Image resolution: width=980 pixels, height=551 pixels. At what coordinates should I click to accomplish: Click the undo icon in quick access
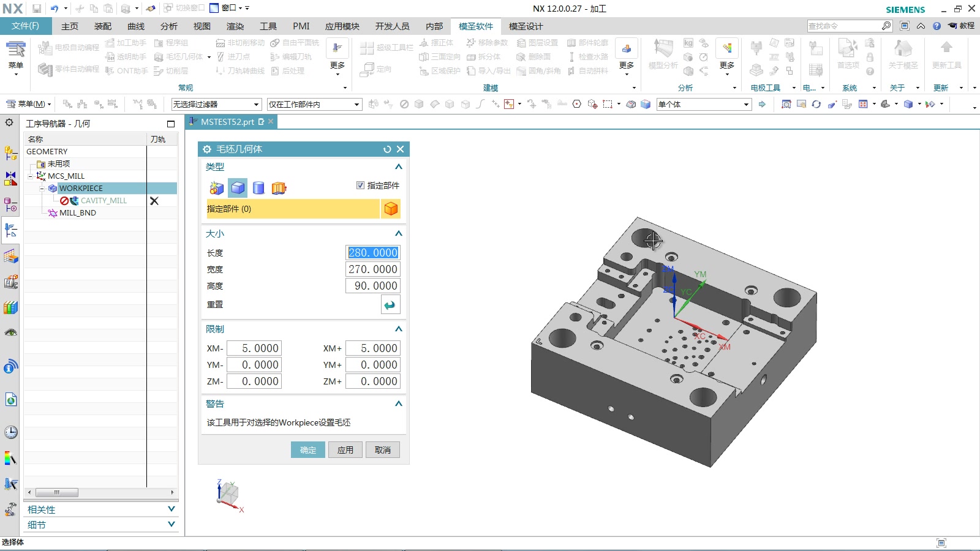click(55, 9)
